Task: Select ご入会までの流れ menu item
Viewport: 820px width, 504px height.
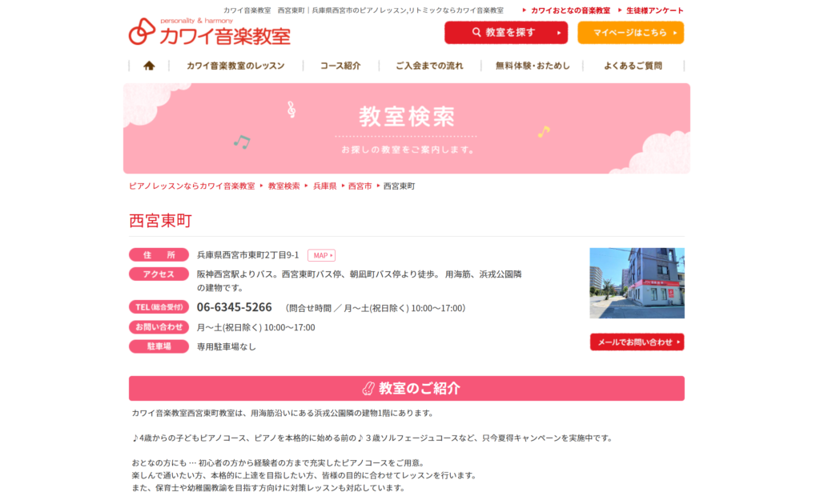Action: (x=429, y=66)
